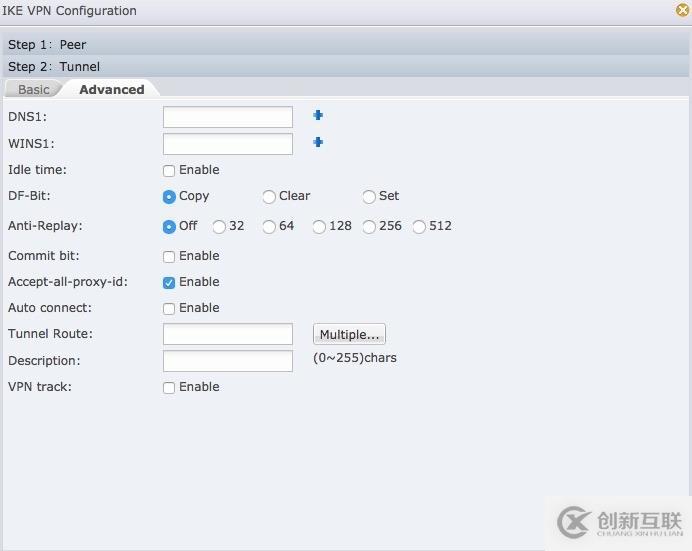The width and height of the screenshot is (692, 551).
Task: Close the IKE VPN Configuration dialog
Action: click(683, 10)
